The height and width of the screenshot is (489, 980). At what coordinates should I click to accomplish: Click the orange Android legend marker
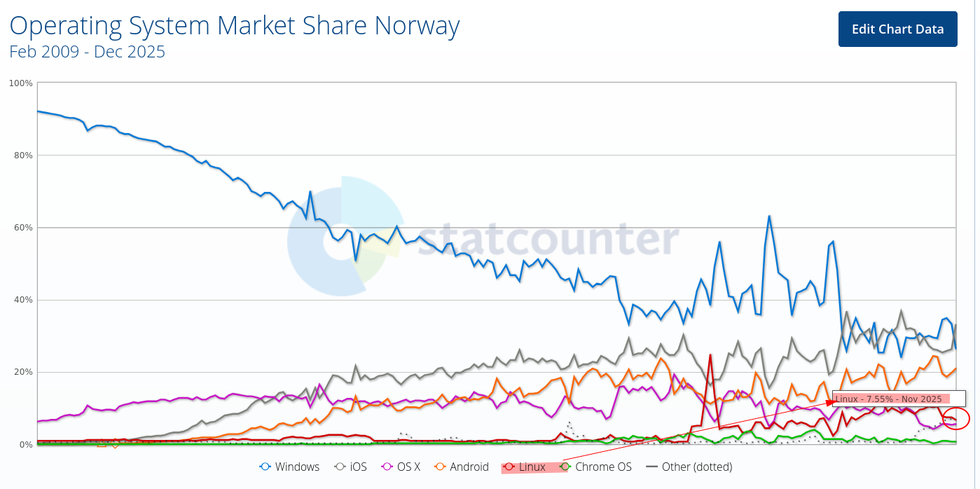pyautogui.click(x=441, y=467)
